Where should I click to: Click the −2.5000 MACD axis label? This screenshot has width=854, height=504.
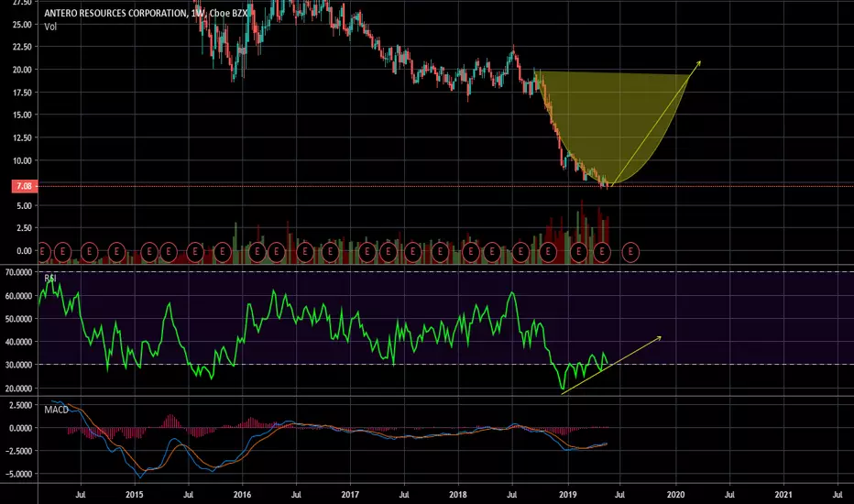click(18, 451)
